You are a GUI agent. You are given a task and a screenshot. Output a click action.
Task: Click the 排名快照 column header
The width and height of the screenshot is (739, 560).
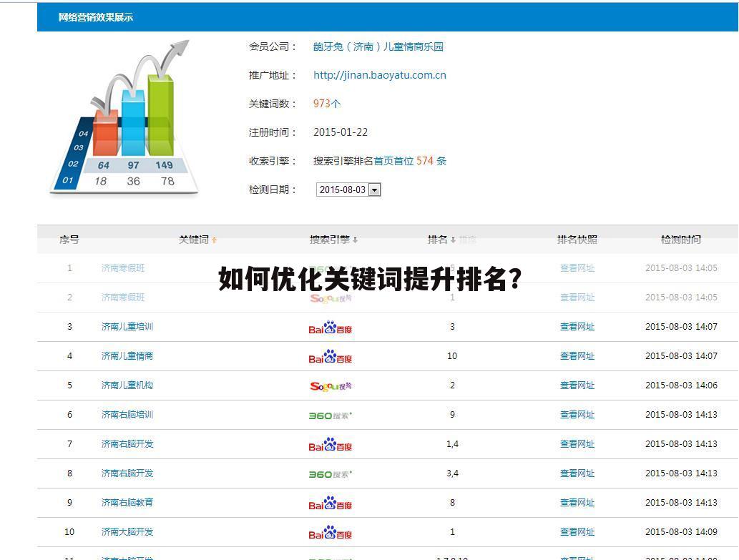point(577,240)
